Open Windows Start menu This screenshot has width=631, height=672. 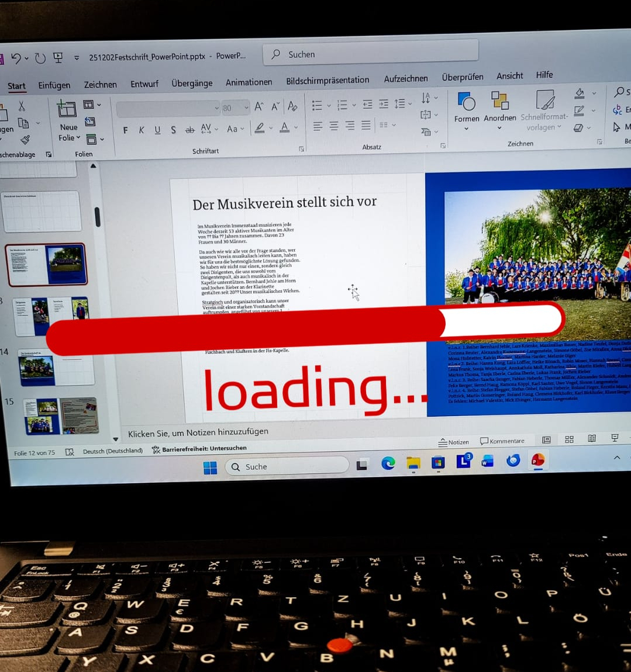(210, 467)
